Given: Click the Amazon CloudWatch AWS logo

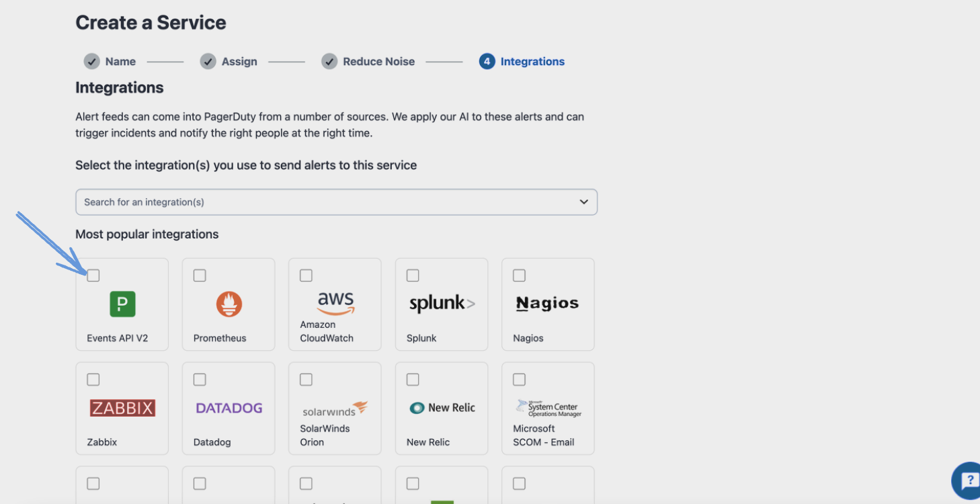Looking at the screenshot, I should [x=335, y=302].
